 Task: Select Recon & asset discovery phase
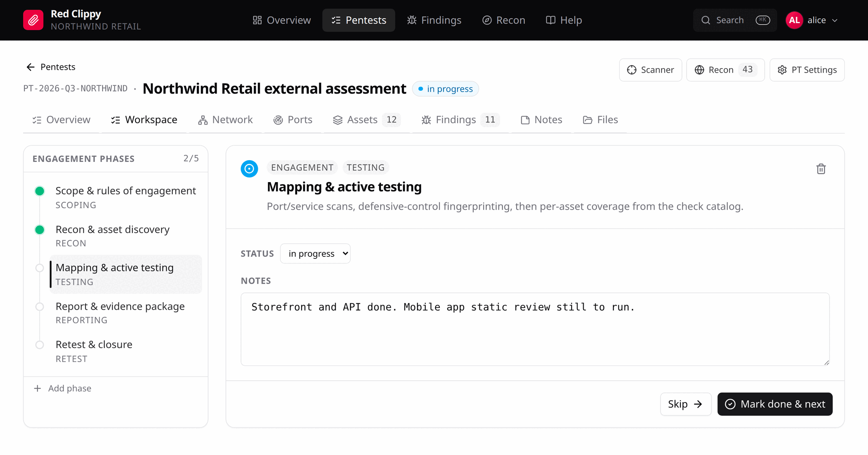point(126,236)
